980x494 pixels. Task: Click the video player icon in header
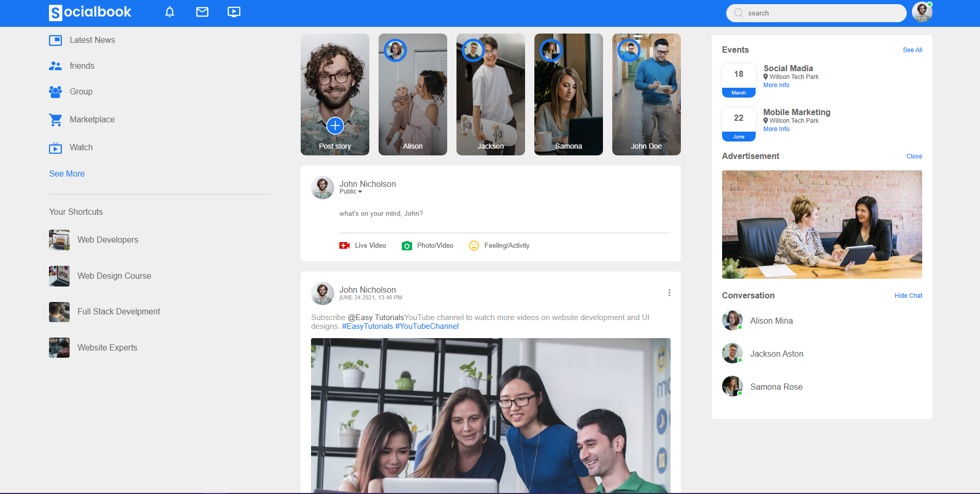tap(234, 12)
